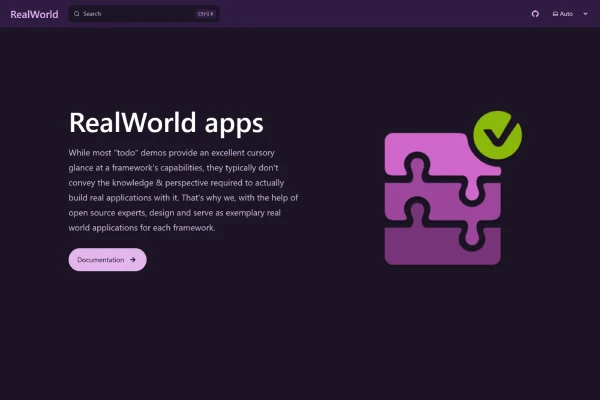Click the "Documentation" label text
This screenshot has width=600, height=400.
point(101,260)
